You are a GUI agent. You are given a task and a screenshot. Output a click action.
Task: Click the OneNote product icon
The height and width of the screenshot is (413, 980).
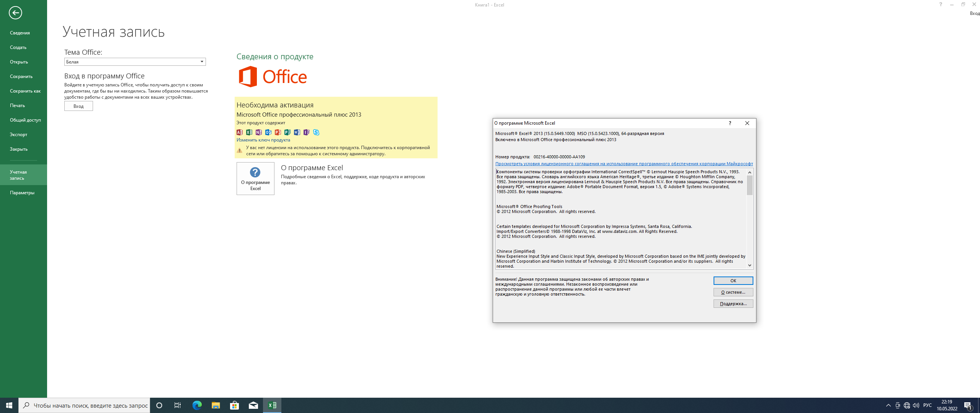coord(259,132)
